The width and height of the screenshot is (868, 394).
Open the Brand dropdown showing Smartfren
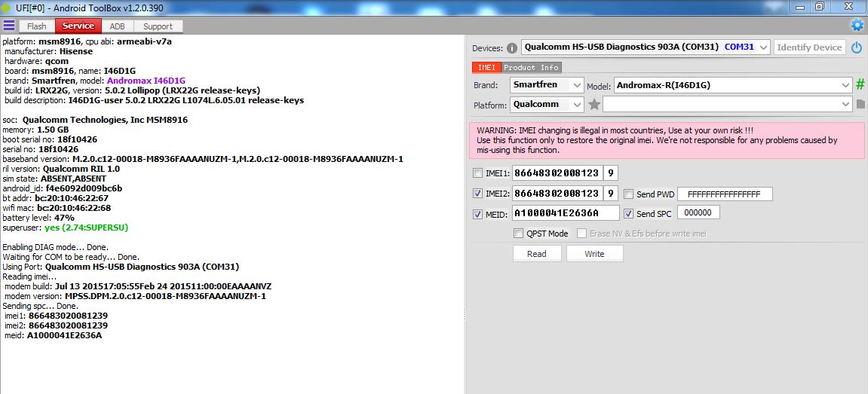(547, 84)
